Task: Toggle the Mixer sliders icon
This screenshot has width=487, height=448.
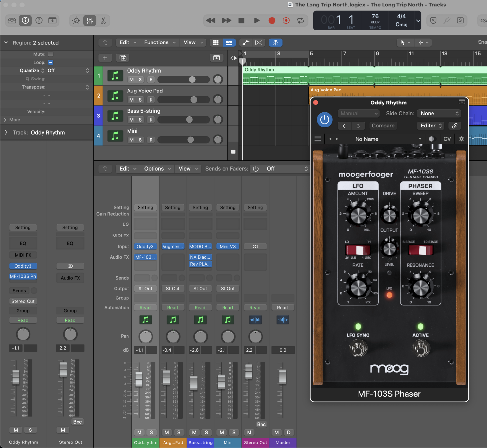Action: coord(90,20)
